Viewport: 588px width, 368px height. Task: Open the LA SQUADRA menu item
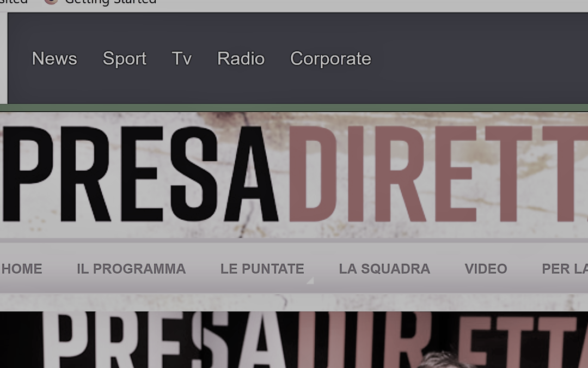coord(384,269)
